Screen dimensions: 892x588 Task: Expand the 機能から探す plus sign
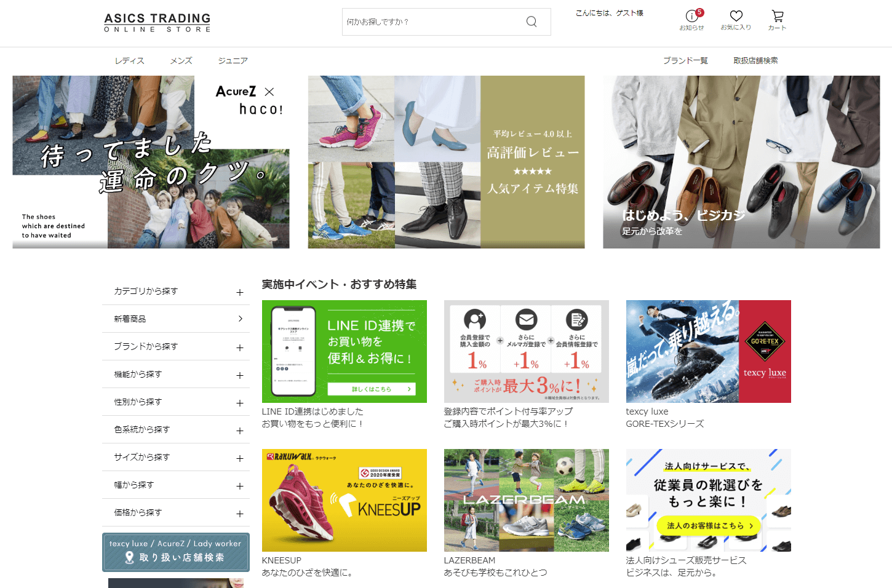tap(240, 375)
